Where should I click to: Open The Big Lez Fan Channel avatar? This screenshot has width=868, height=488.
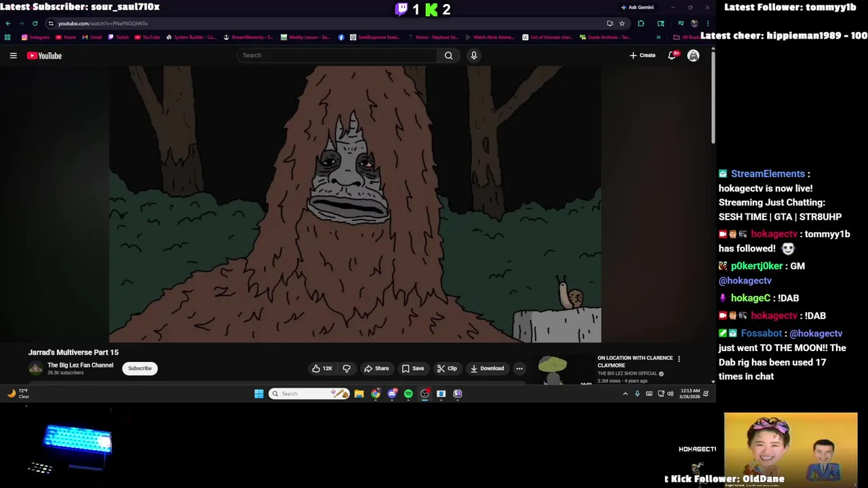(x=35, y=369)
